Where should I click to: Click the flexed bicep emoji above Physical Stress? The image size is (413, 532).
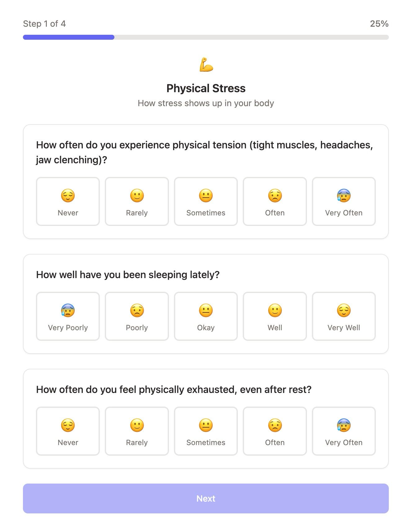[206, 65]
